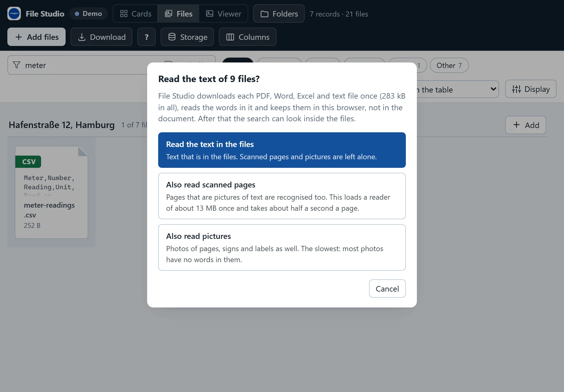
Task: Open the Folders button
Action: pos(279,13)
